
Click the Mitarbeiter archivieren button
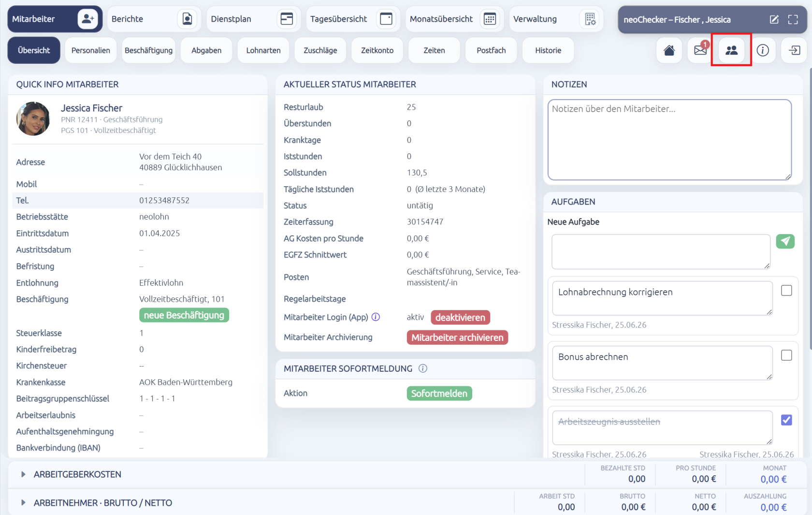[457, 338]
